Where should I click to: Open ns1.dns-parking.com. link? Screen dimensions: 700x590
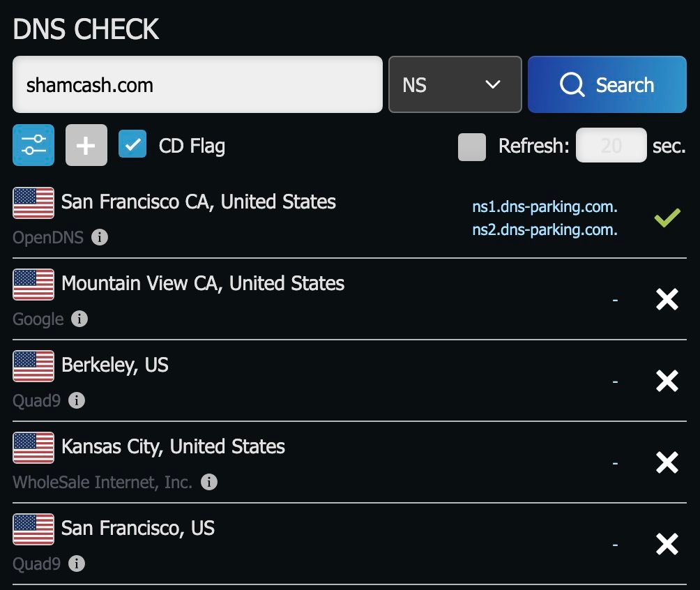(x=545, y=207)
